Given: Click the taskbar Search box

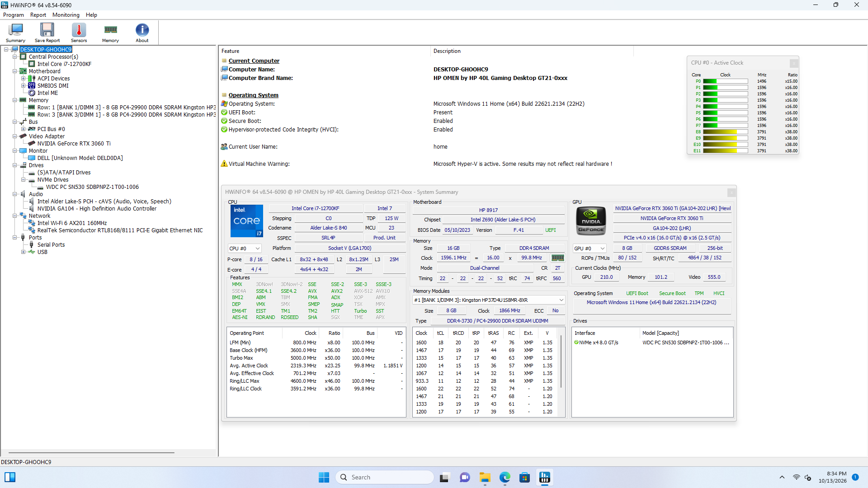Looking at the screenshot, I should point(385,477).
